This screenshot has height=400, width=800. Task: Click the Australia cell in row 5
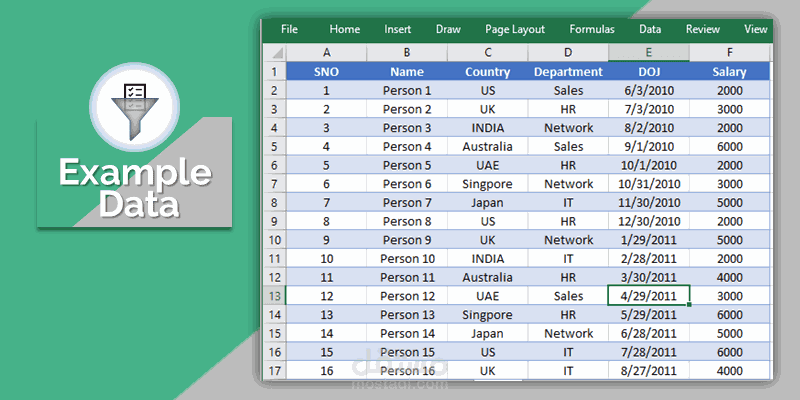[x=488, y=147]
